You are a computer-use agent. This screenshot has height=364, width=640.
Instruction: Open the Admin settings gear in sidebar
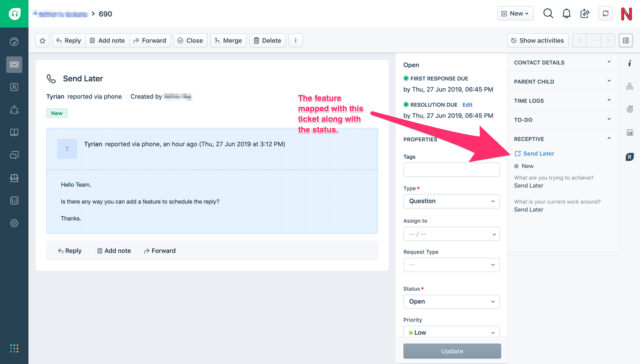pos(14,223)
